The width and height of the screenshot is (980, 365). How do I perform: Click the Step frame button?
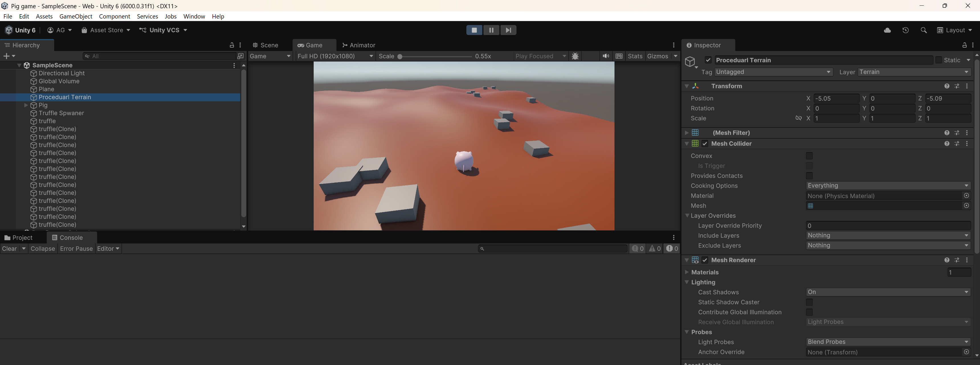coord(508,30)
